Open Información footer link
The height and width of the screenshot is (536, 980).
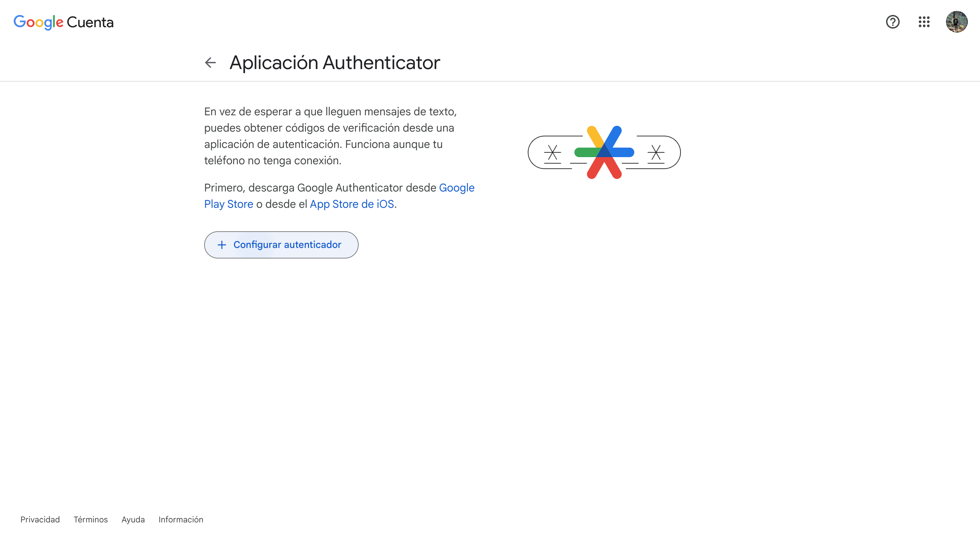coord(181,519)
